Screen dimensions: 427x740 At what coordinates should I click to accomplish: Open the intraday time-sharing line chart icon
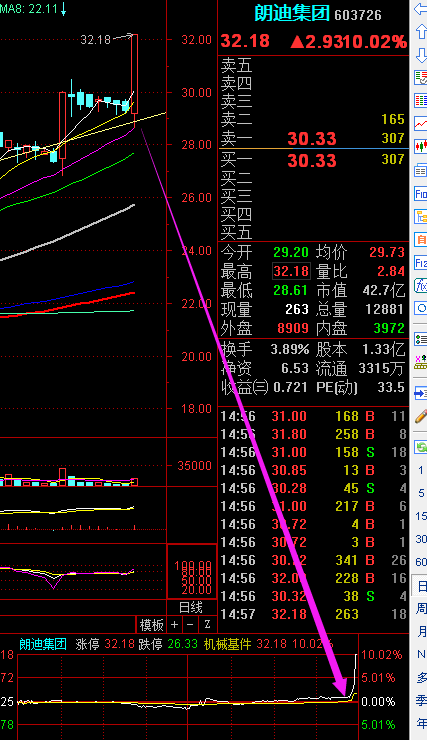tap(420, 123)
